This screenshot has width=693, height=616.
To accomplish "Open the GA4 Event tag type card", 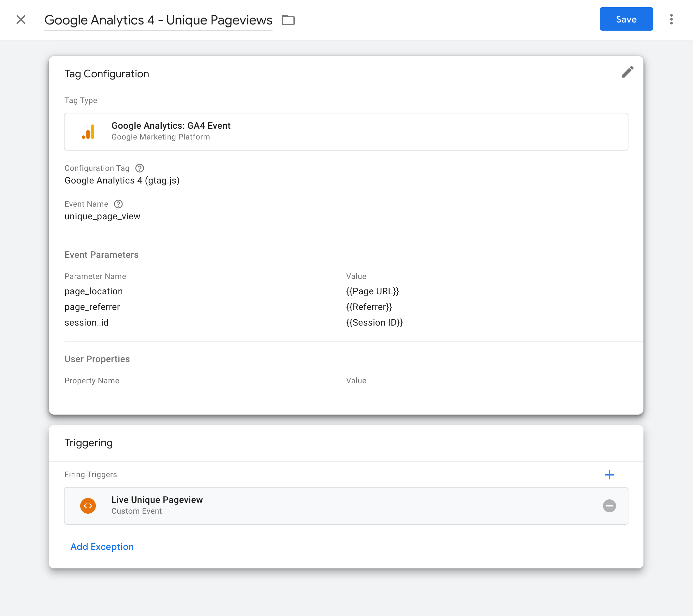I will [x=346, y=131].
